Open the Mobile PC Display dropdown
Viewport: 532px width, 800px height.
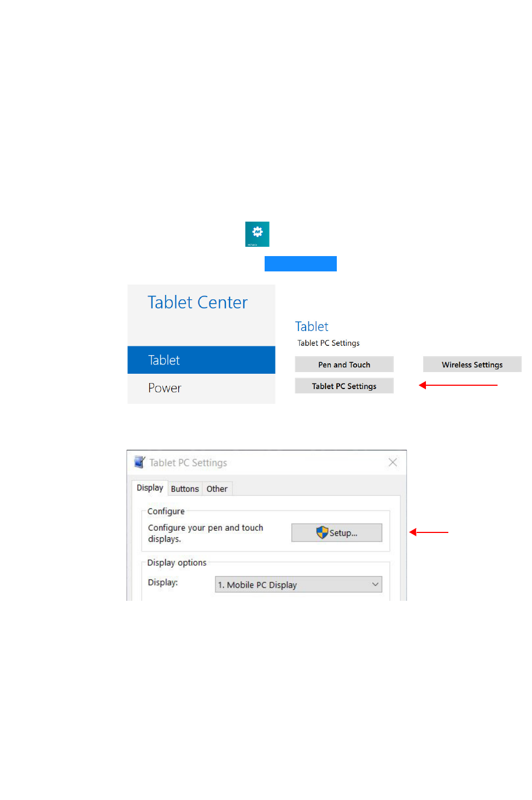299,584
